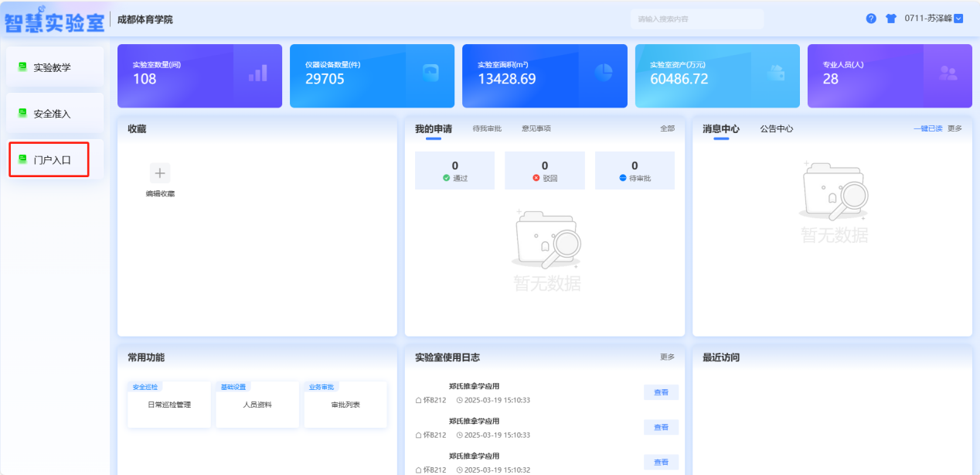Expand the user account dropdown arrow
The height and width of the screenshot is (475, 980).
pyautogui.click(x=958, y=19)
